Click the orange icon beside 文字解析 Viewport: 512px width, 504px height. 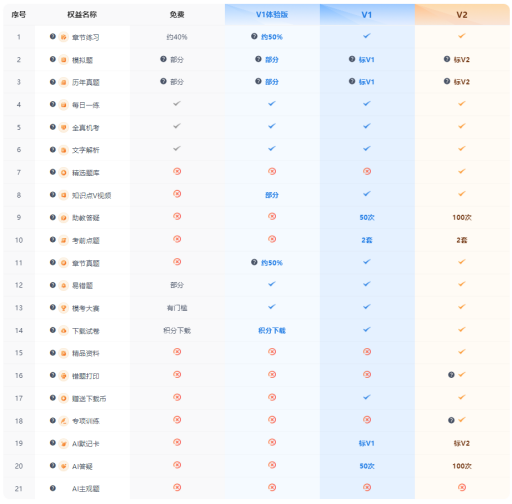click(63, 150)
